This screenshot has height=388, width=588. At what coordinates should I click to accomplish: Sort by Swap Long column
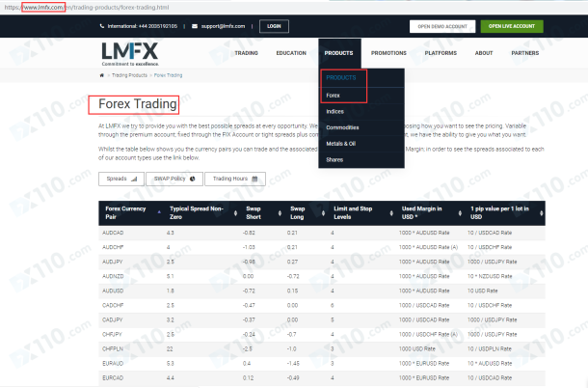[307, 213]
